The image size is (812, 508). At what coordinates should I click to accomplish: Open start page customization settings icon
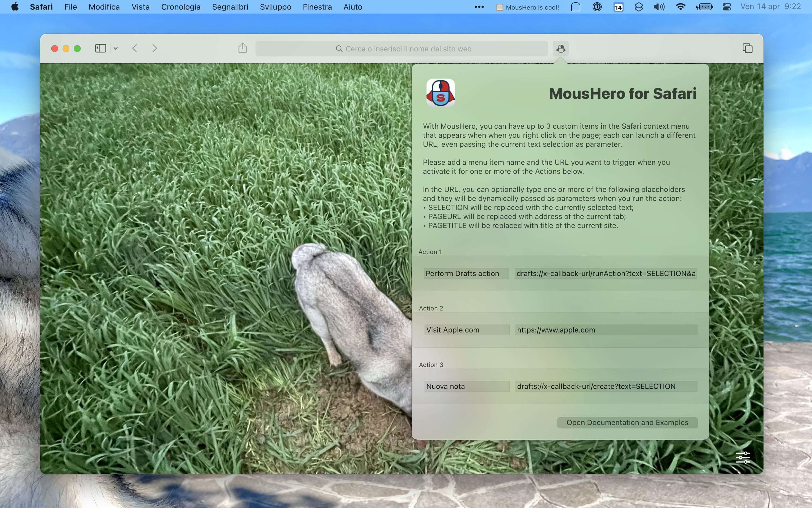click(x=743, y=457)
